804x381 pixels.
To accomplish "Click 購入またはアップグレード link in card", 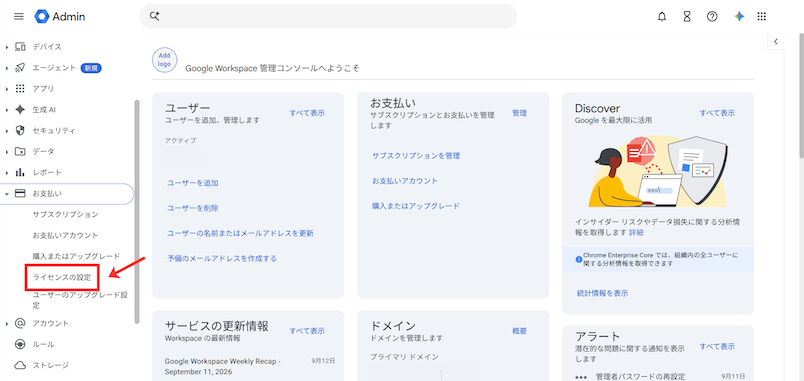I will pos(416,206).
